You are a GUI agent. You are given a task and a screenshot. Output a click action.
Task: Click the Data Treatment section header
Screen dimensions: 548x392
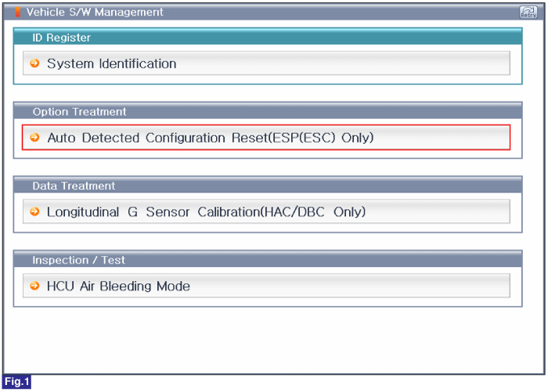point(268,185)
